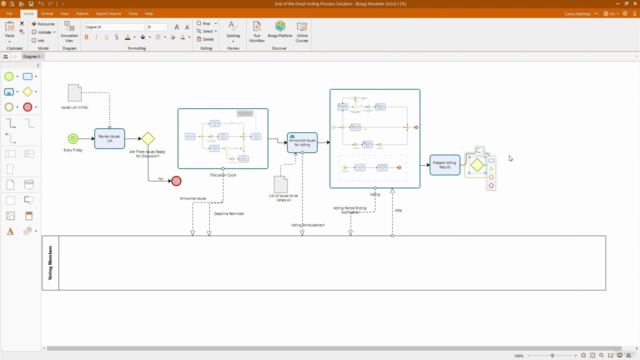Viewport: 640px width, 360px height.
Task: Select the Intermediate Event shape in palette
Action: point(9,107)
